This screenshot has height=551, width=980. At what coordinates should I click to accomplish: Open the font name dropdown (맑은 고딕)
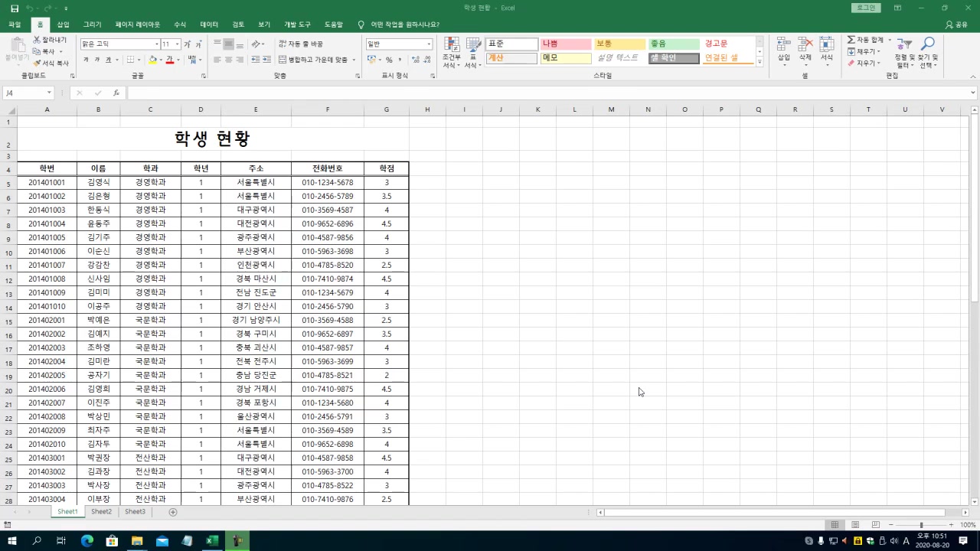point(157,44)
